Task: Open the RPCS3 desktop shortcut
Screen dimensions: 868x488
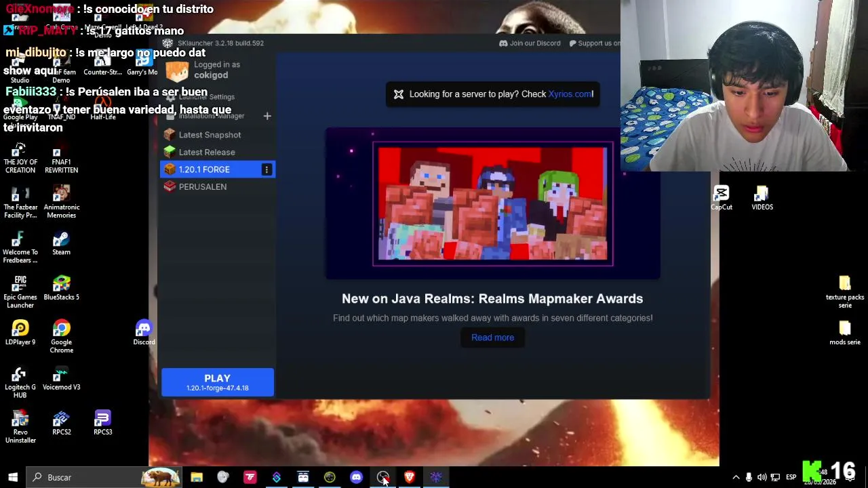Action: pyautogui.click(x=102, y=423)
